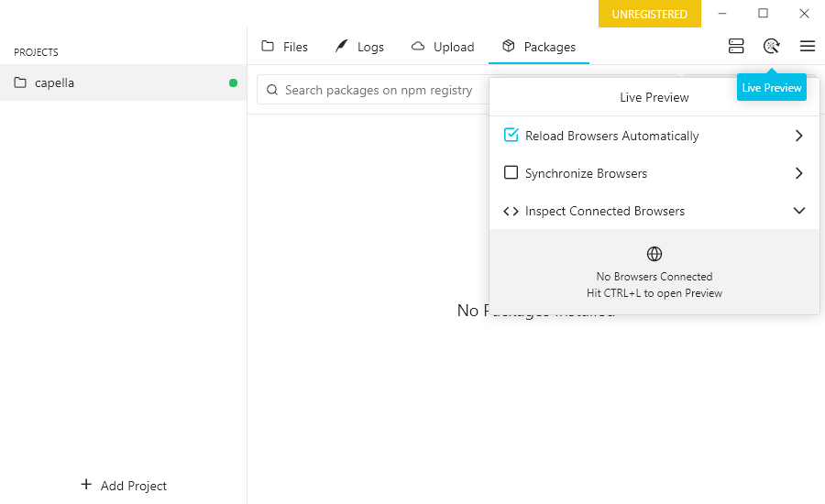Go to the Upload tab
825x504 pixels.
click(443, 47)
